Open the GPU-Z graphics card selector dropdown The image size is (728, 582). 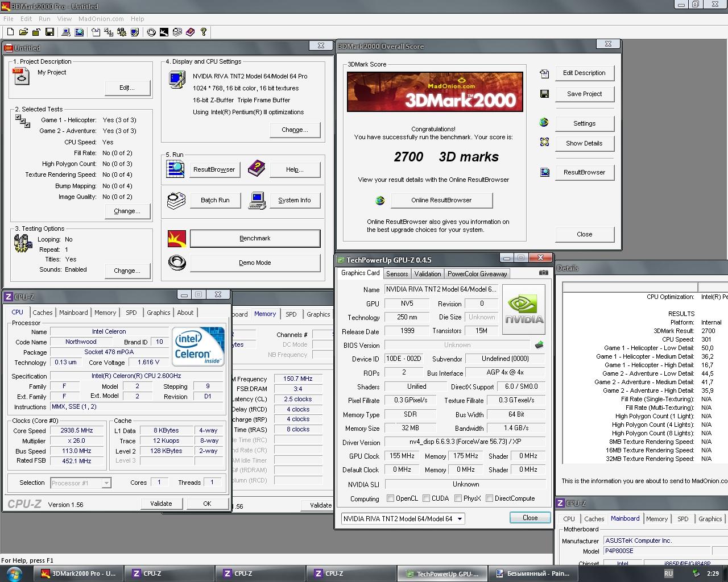click(x=403, y=518)
